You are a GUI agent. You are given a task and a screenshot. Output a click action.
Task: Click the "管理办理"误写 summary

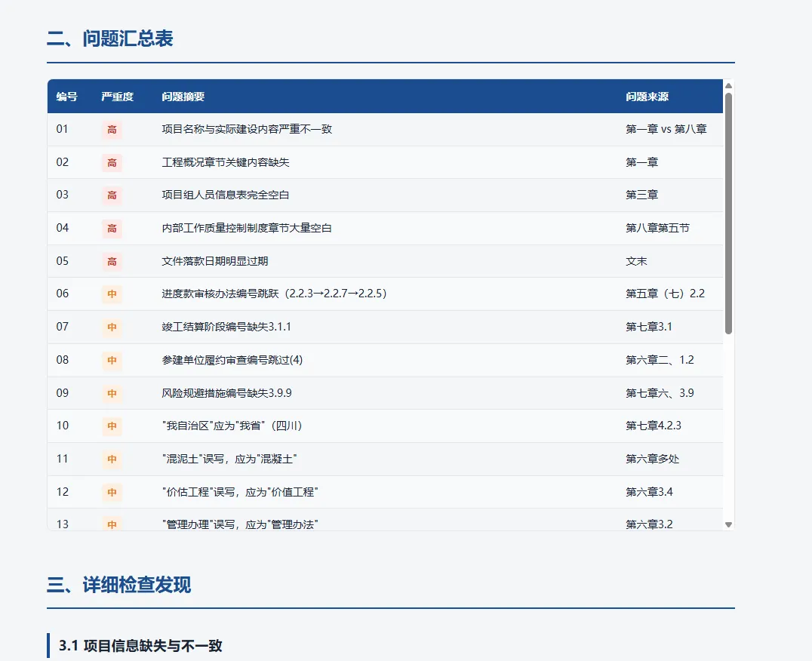tap(240, 524)
